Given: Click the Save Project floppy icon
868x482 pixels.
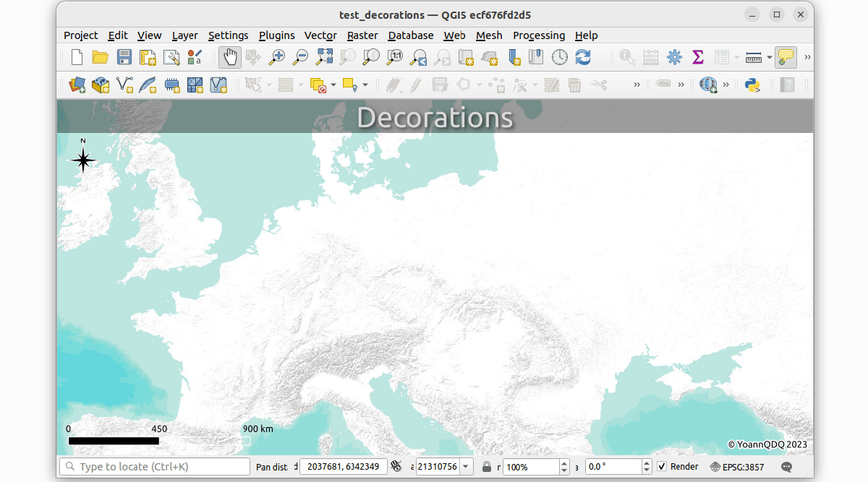Looking at the screenshot, I should pos(124,57).
